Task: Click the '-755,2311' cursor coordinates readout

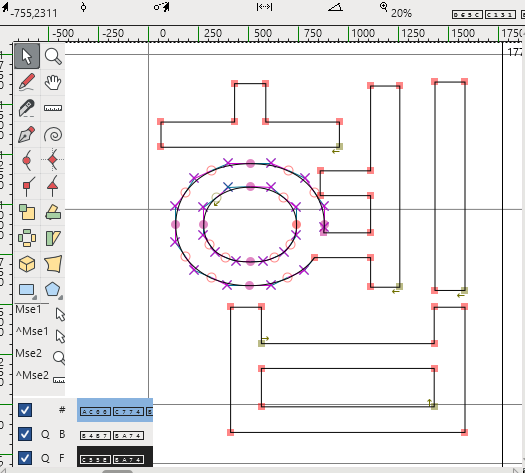Action: tap(34, 13)
